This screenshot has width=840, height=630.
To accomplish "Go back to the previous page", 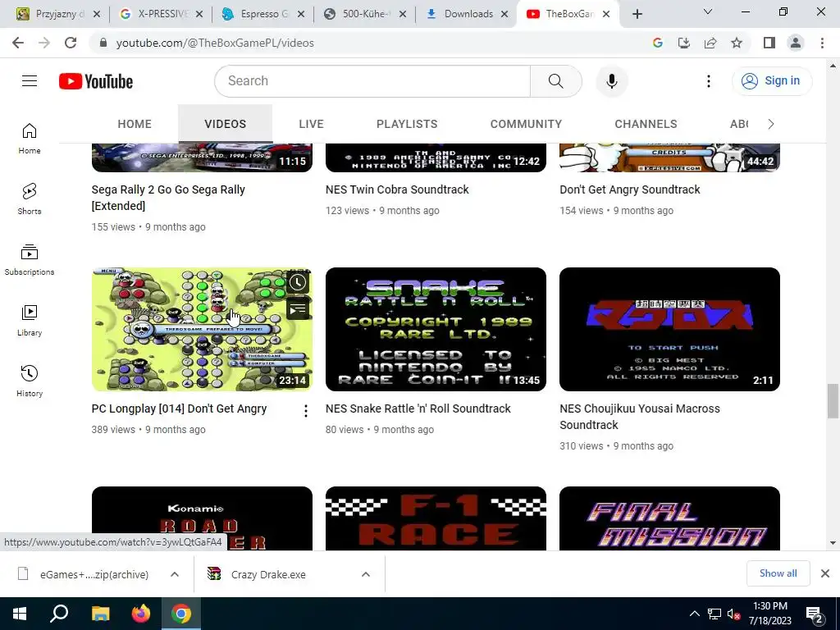I will [18, 43].
